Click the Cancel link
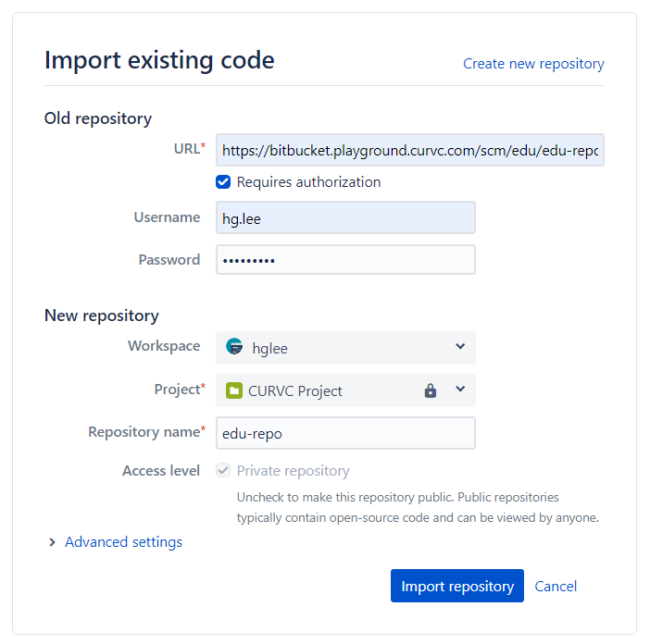 556,586
